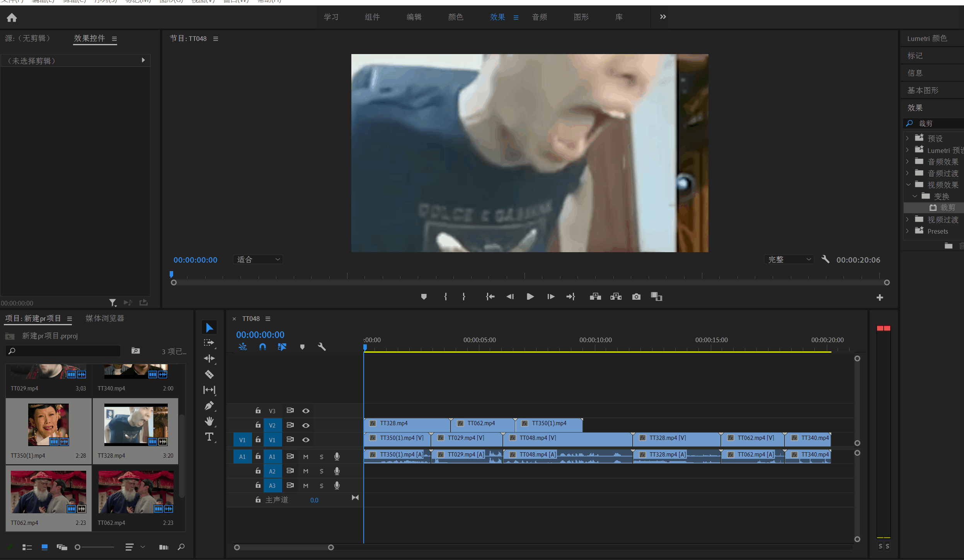Open the 媒体浏览器 tab
Screen dimensions: 964x560
click(x=105, y=318)
